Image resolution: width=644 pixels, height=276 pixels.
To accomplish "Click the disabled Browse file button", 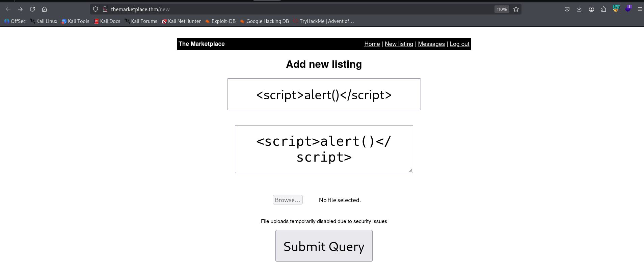I will (288, 200).
